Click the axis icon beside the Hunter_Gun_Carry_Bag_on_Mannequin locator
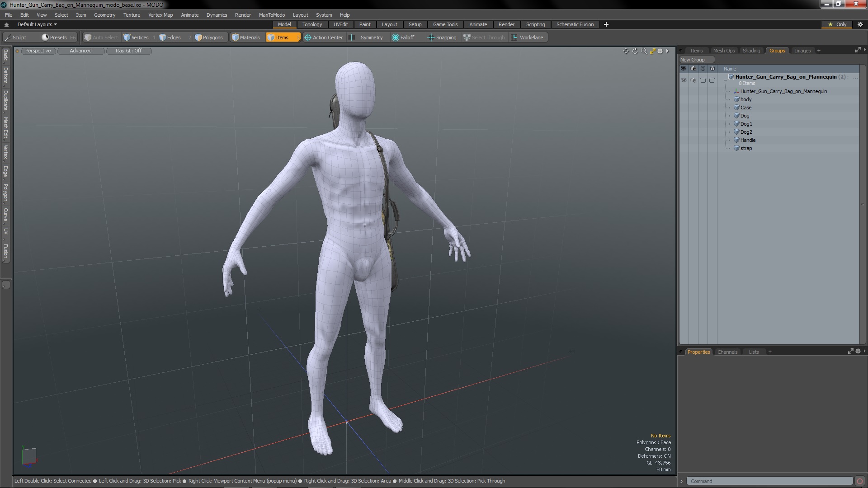This screenshot has width=868, height=488. 736,91
